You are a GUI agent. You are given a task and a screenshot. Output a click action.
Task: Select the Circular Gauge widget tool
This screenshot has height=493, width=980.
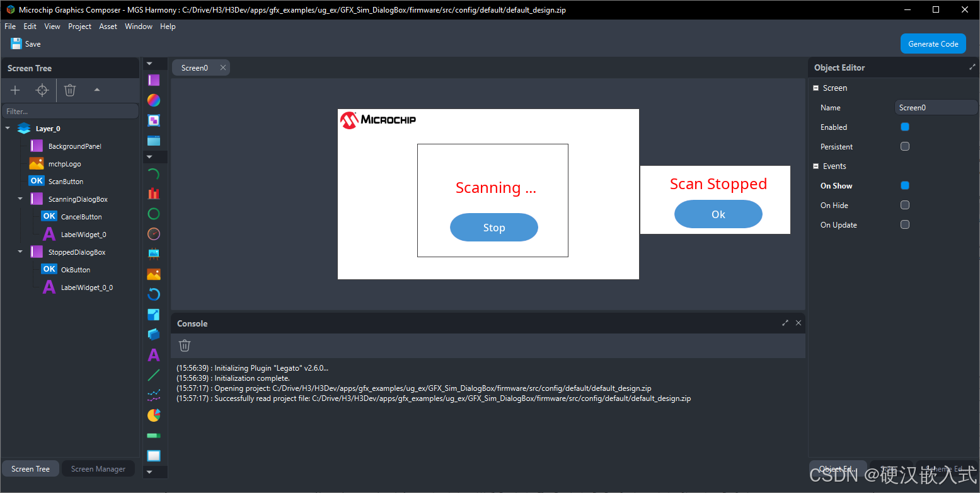coord(154,234)
